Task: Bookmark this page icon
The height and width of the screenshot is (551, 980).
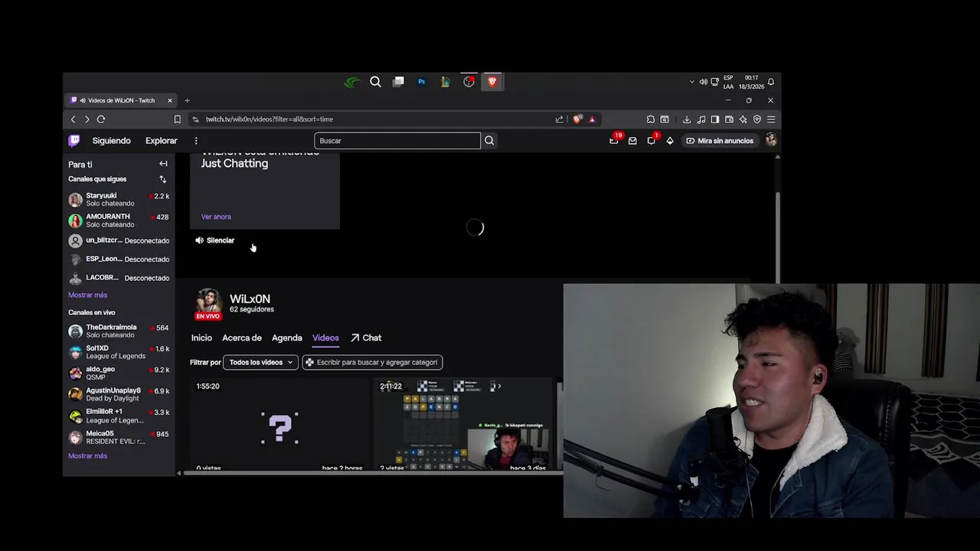Action: click(178, 119)
